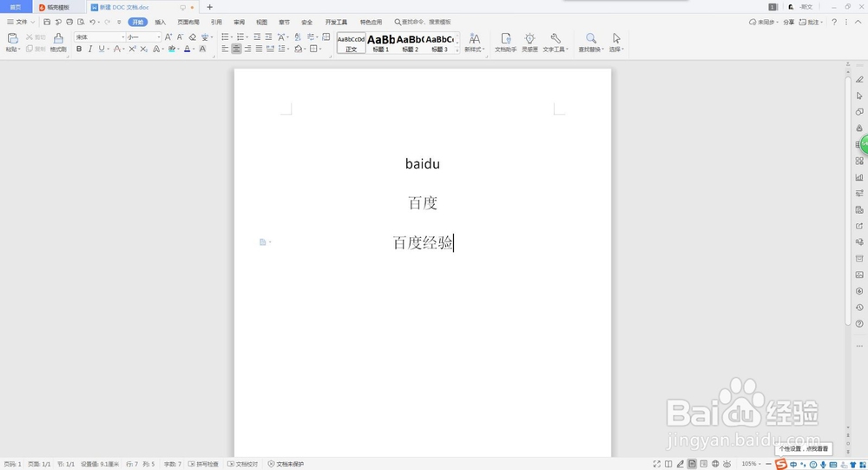The height and width of the screenshot is (470, 868).
Task: Click the cursor/select icon in right sidebar
Action: tap(859, 96)
